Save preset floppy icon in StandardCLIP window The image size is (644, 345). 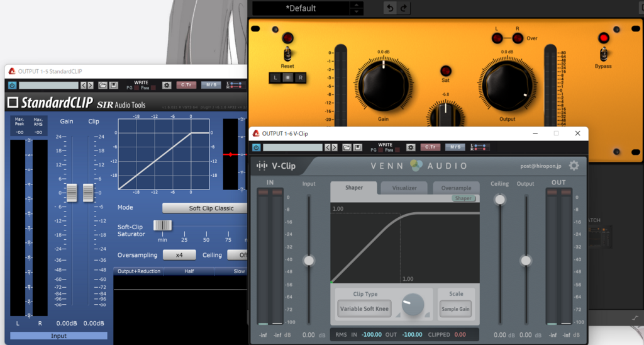tap(114, 86)
